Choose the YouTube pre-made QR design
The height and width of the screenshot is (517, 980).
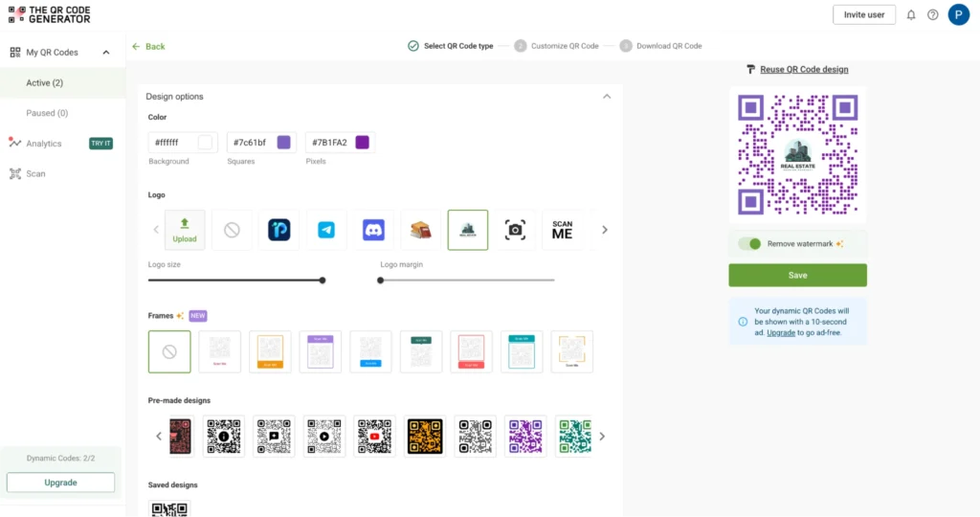tap(374, 437)
